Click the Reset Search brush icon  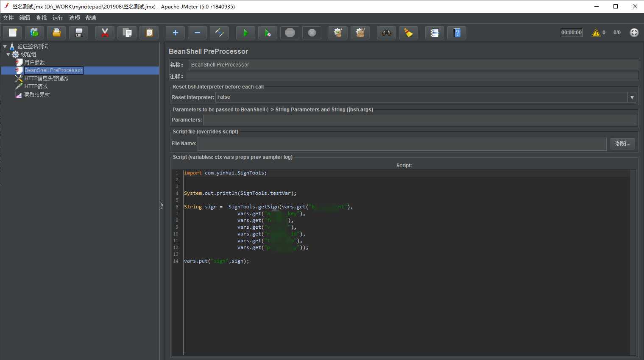[408, 33]
